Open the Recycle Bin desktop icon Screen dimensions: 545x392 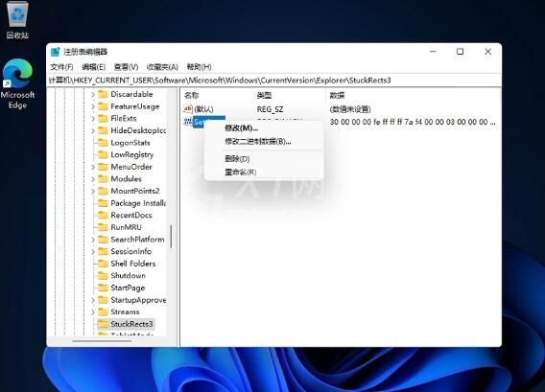(x=17, y=19)
